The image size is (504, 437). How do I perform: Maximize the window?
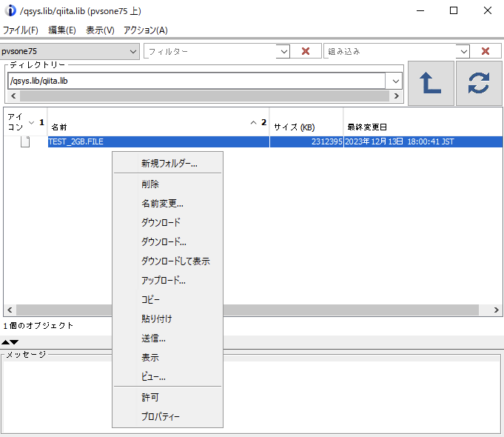pos(454,10)
